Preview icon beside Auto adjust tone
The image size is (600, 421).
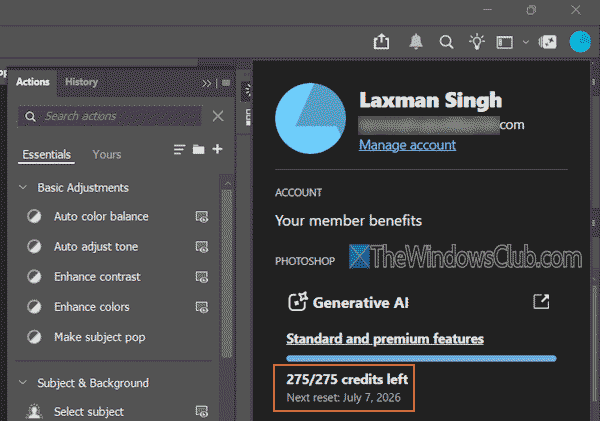tap(202, 247)
